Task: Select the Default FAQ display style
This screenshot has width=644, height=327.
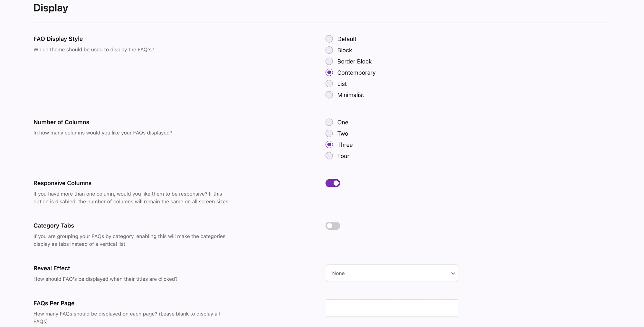Action: coord(329,39)
